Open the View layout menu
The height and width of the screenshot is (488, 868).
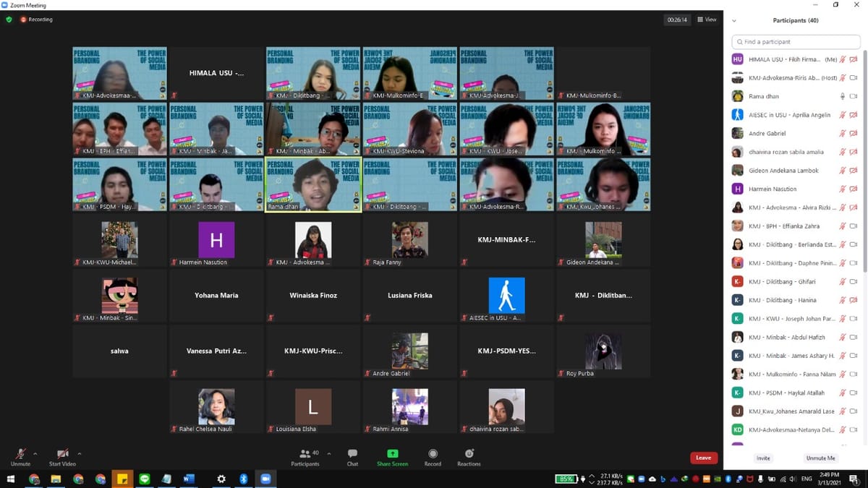pyautogui.click(x=707, y=20)
